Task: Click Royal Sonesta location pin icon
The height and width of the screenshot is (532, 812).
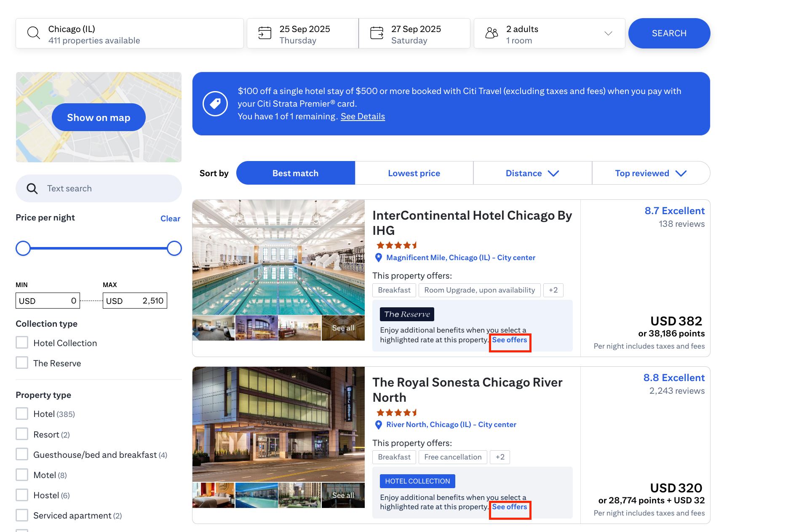Action: pos(379,425)
